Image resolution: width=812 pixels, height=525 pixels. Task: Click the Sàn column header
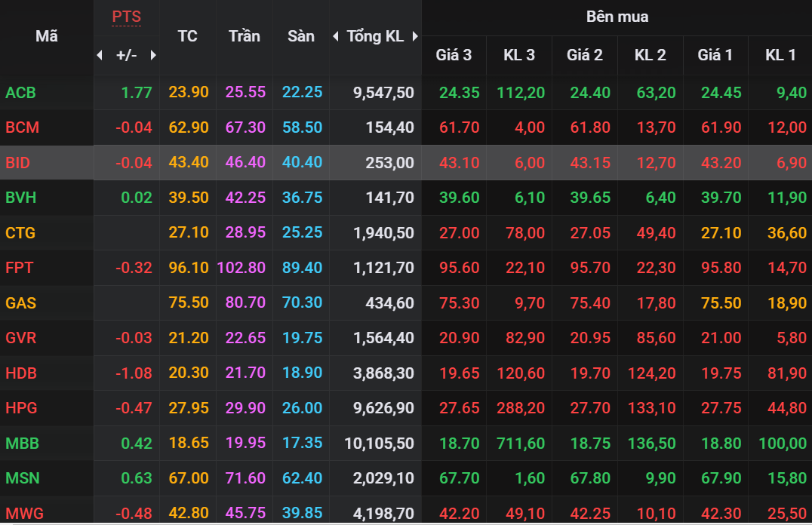click(x=301, y=36)
